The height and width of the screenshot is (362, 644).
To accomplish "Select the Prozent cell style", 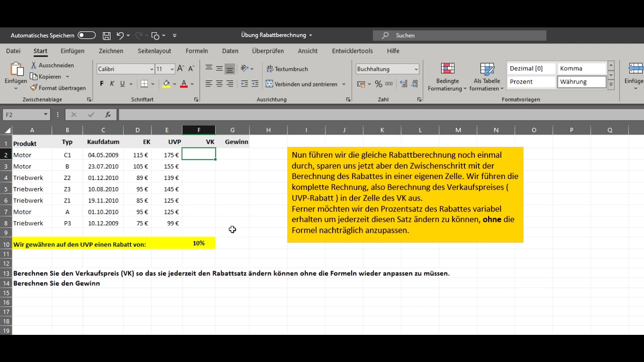I will (531, 81).
